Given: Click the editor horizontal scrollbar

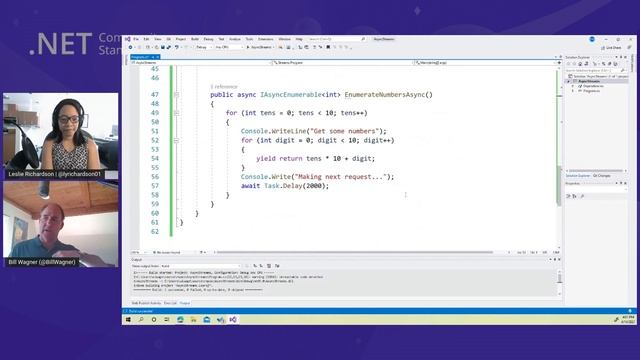Looking at the screenshot, I should 354,252.
